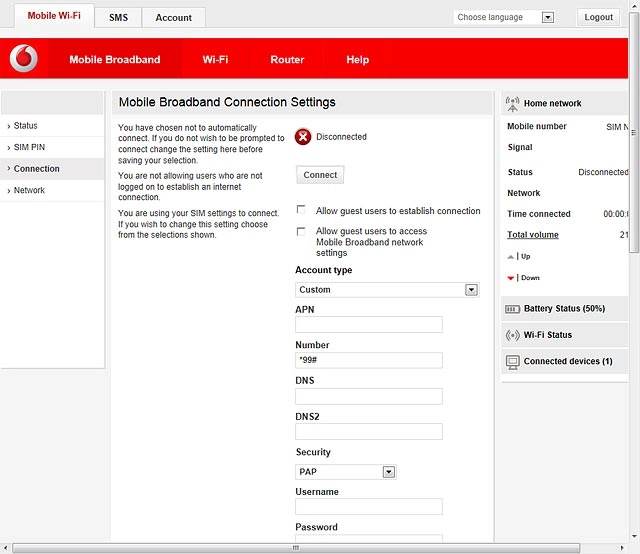Select Wi-Fi in the red menu
The image size is (640, 554).
pos(215,60)
